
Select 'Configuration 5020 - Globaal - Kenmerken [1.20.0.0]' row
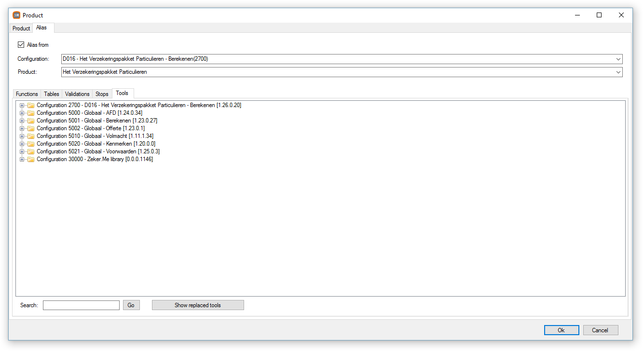click(96, 144)
